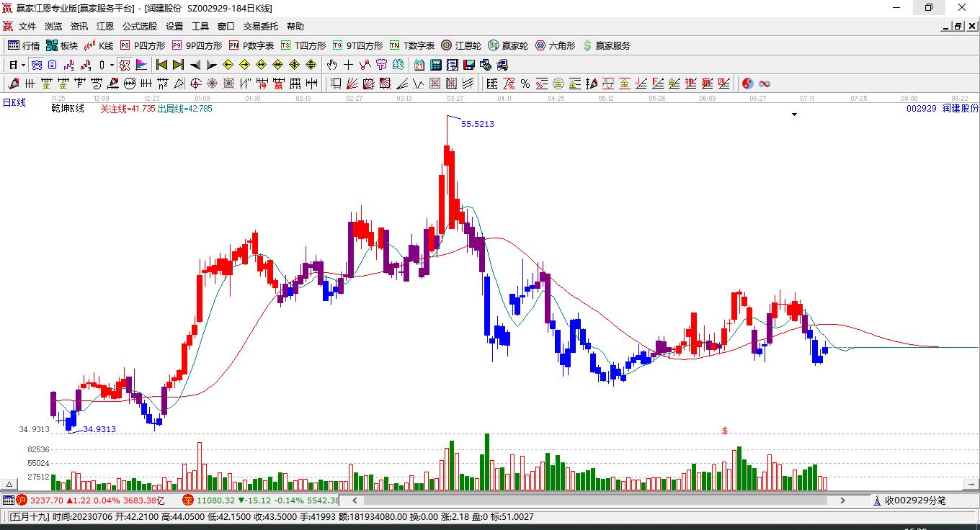
Task: Open the P数字表 tool
Action: [251, 45]
